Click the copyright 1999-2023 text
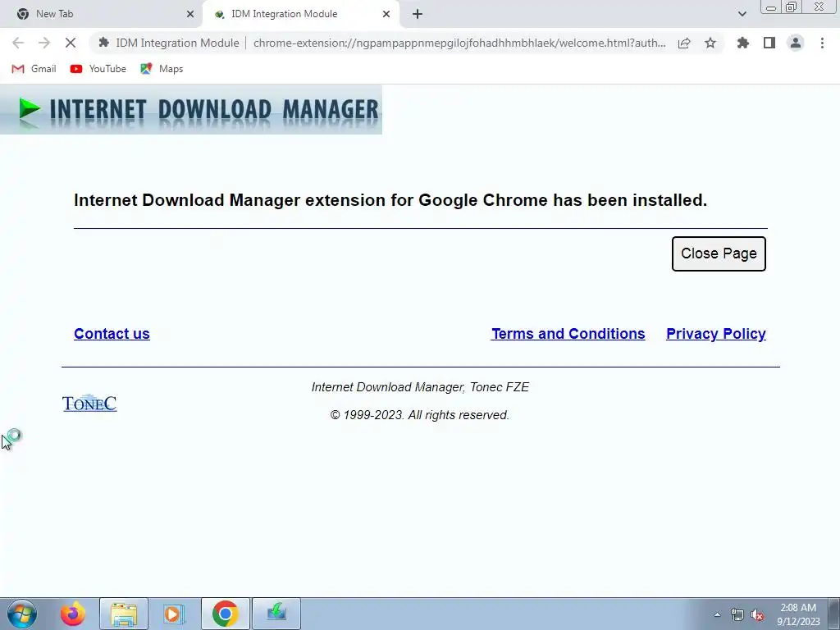 pyautogui.click(x=420, y=415)
